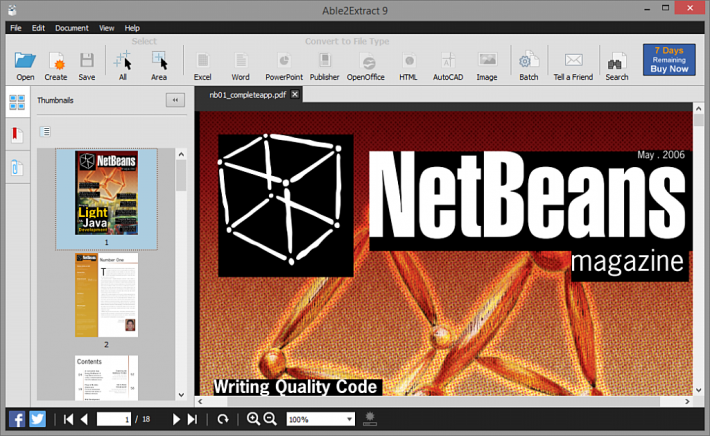Open the File menu
Image resolution: width=710 pixels, height=436 pixels.
click(x=16, y=28)
